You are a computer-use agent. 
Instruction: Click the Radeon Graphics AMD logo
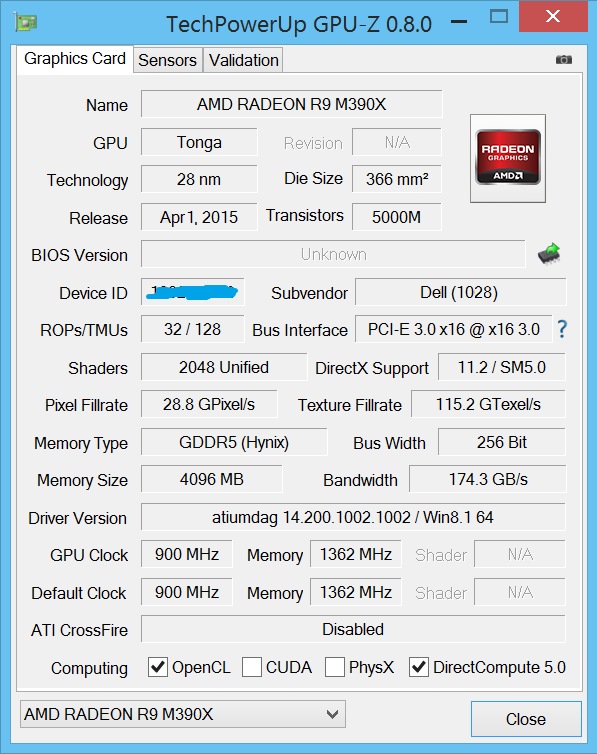pos(508,158)
